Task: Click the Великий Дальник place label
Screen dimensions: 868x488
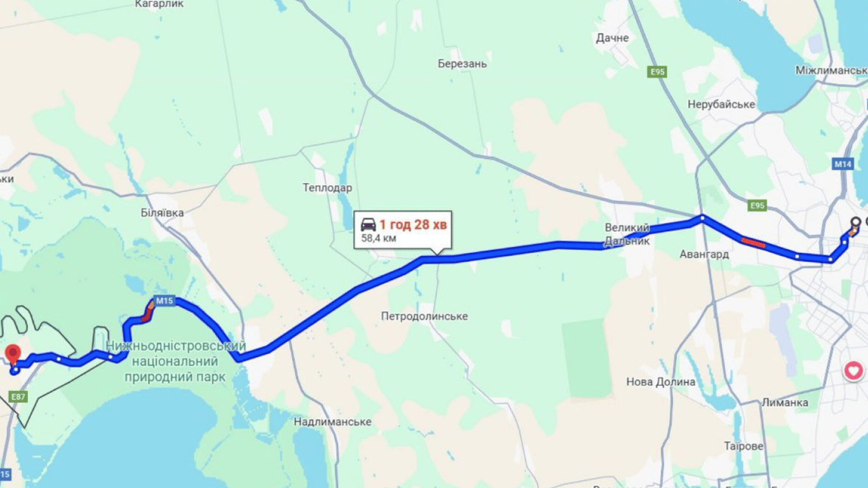Action: (627, 234)
